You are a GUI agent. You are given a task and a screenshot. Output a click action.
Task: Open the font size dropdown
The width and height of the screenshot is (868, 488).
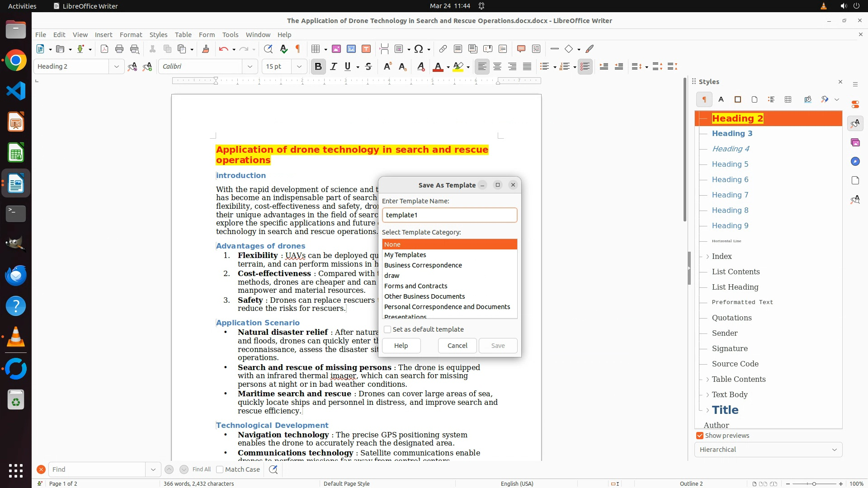pyautogui.click(x=299, y=66)
